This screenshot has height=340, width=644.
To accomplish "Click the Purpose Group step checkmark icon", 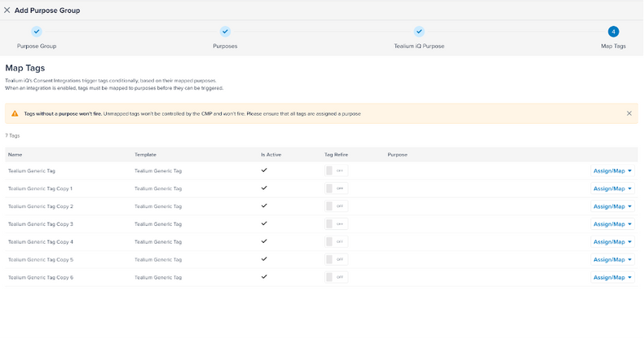I will [x=37, y=32].
